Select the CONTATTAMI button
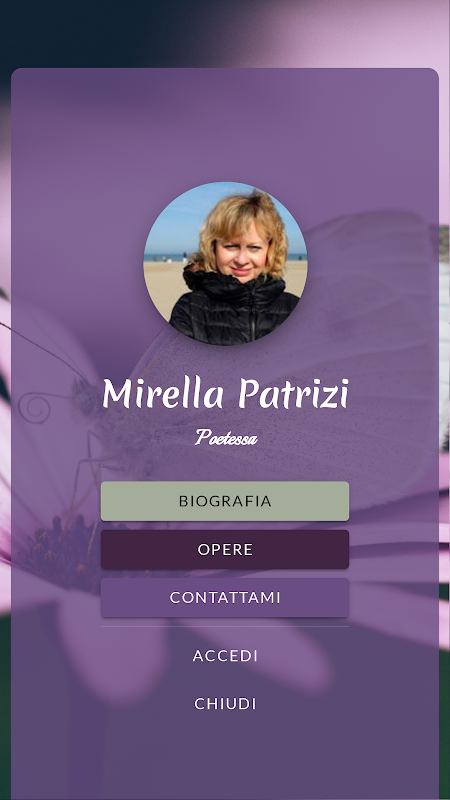 (225, 597)
